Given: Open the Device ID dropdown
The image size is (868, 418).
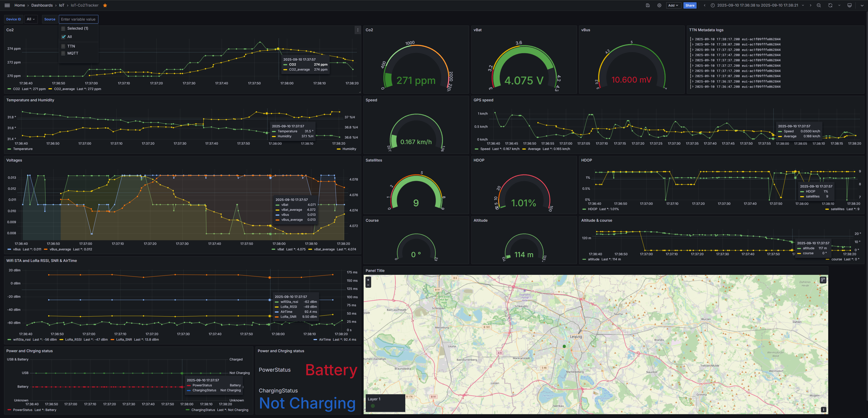Looking at the screenshot, I should tap(31, 19).
